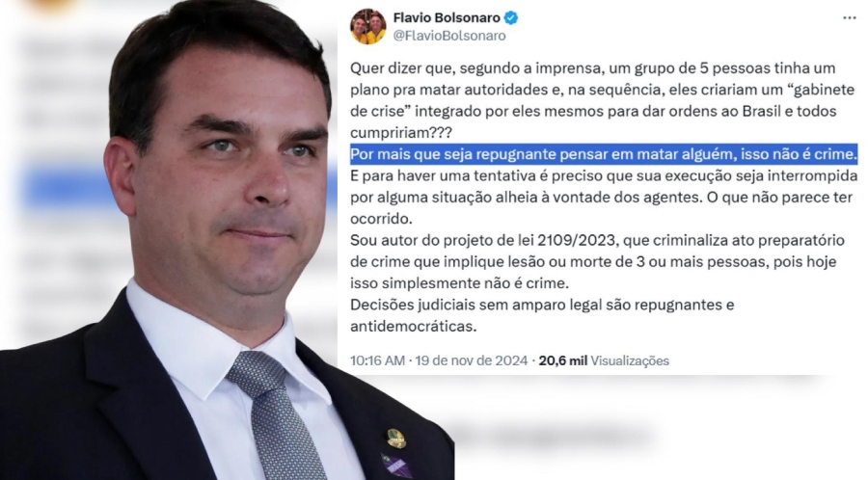Open the @FlavioBolsonaro handle link
Image resolution: width=868 pixels, height=480 pixels.
coord(448,36)
